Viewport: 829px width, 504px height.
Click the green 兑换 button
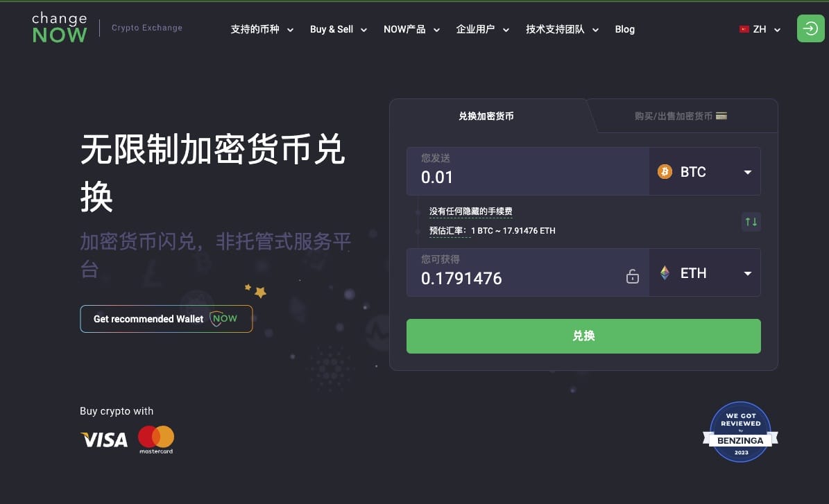click(x=583, y=336)
